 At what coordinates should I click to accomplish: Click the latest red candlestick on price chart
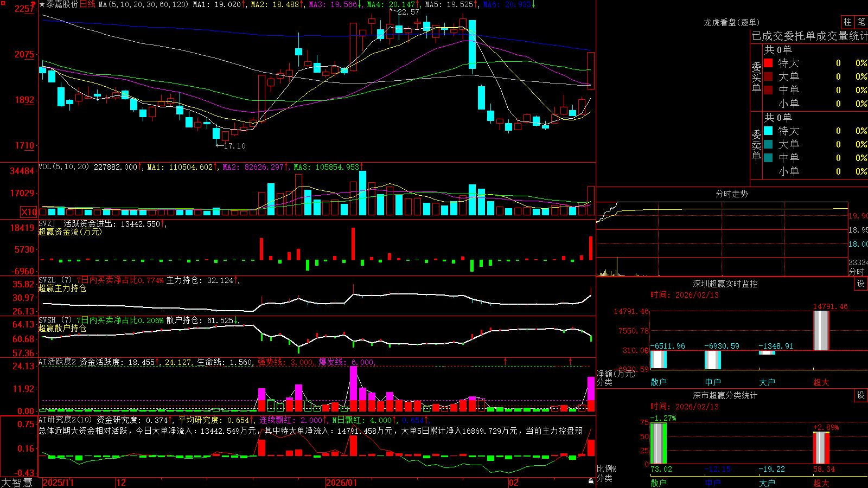point(591,70)
